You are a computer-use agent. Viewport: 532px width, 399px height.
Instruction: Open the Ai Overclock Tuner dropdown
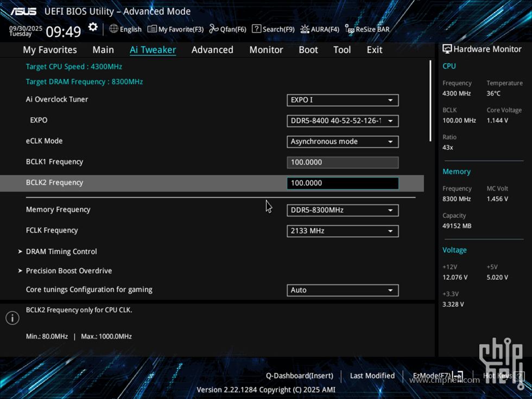click(343, 100)
